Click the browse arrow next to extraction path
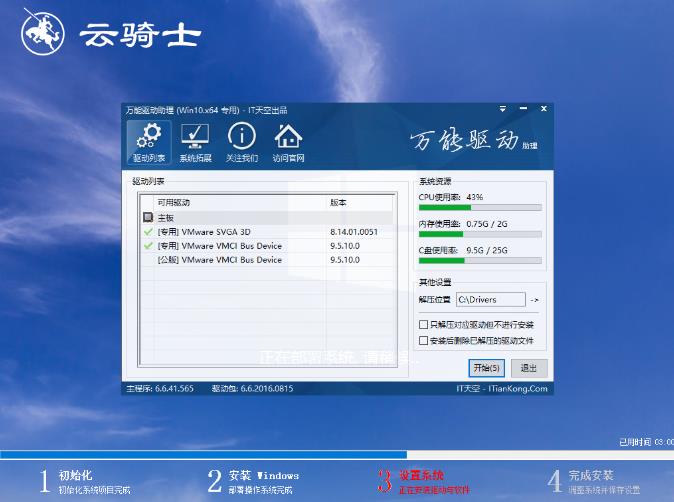Image resolution: width=674 pixels, height=502 pixels. (534, 300)
